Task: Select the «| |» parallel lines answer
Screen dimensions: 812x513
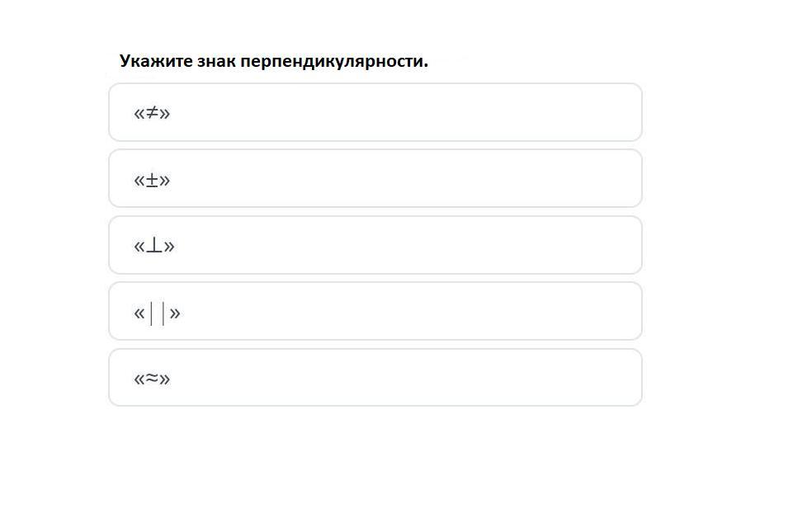Action: [375, 311]
